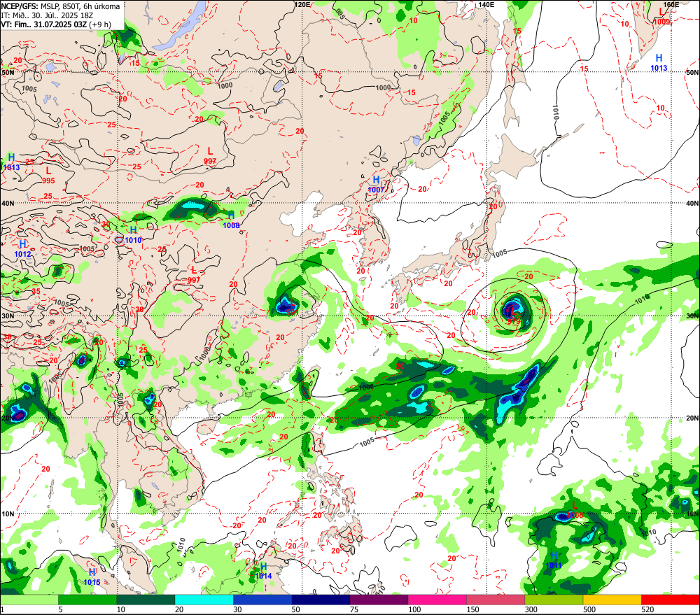This screenshot has width=700, height=615.
Task: Click the legend value '500'
Action: [589, 609]
